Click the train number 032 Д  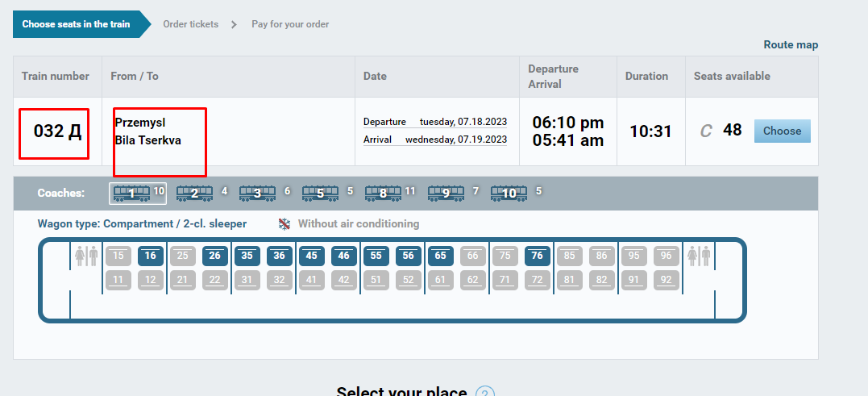click(x=57, y=131)
